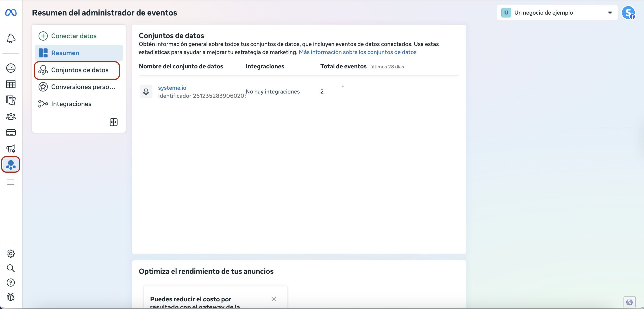644x309 pixels.
Task: Collapse the navigation panel toggle
Action: (x=113, y=122)
